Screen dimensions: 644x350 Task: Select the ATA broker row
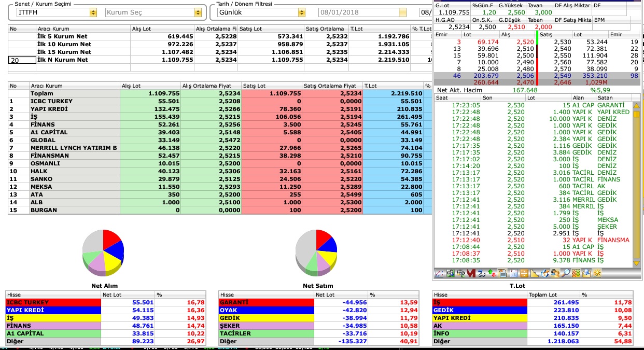220,194
